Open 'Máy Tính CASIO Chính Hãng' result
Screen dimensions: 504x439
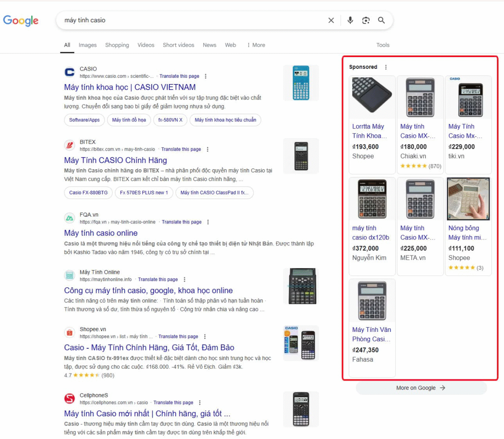[x=115, y=160]
